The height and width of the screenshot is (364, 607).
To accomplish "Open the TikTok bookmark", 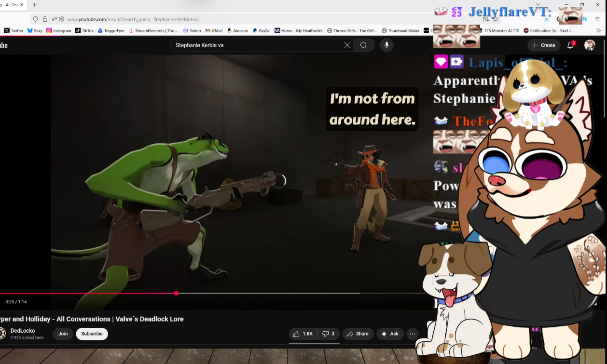I will coord(84,31).
